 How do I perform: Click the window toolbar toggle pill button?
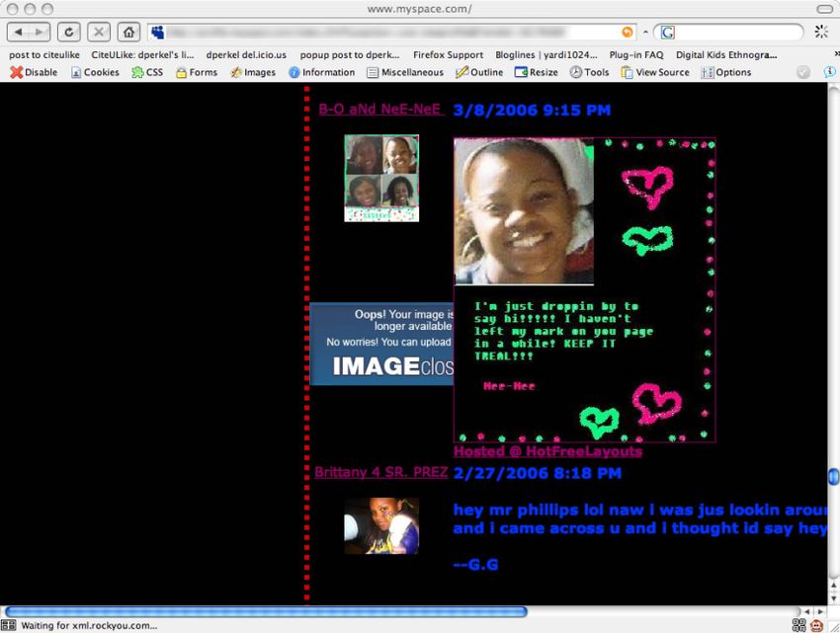click(x=824, y=9)
